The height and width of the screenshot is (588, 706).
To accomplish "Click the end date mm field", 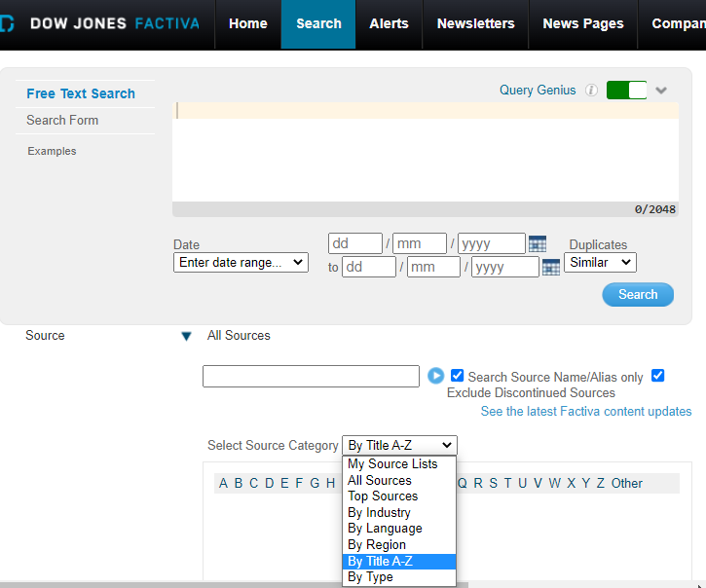I will click(x=433, y=267).
